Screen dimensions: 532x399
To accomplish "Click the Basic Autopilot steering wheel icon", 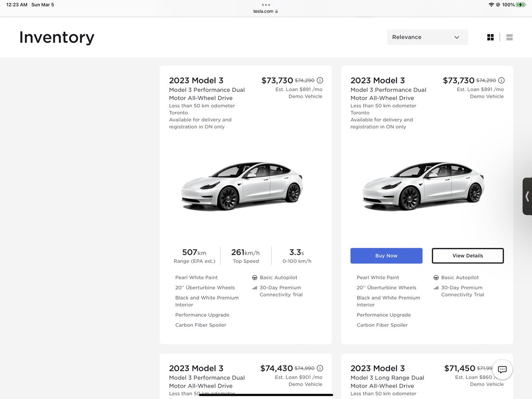I will coord(255,277).
